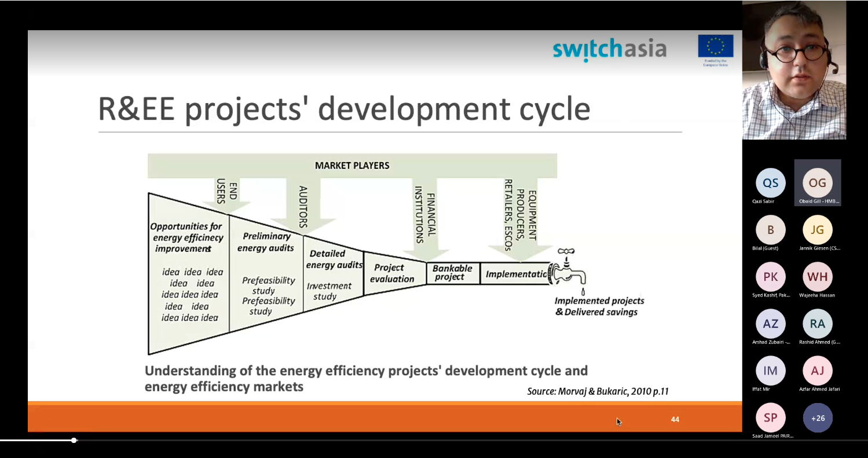Screen dimensions: 868x458
Task: Select Jannik Giesen's JG avatar
Action: tap(817, 230)
